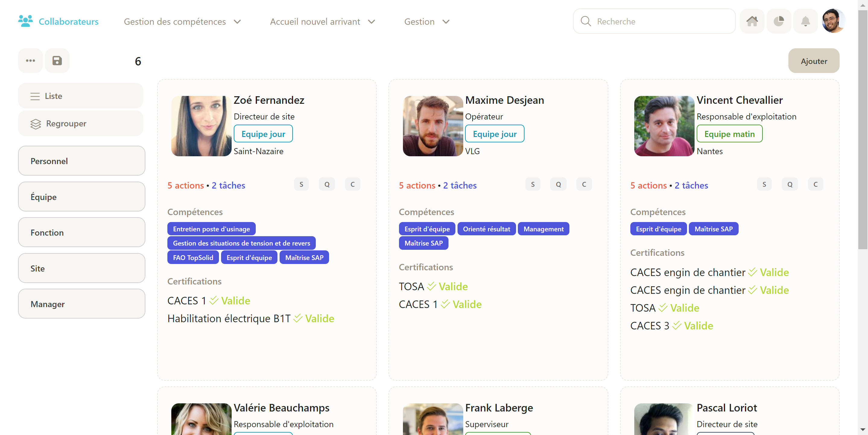Click the Frank Laberge name
The image size is (868, 435).
click(499, 408)
